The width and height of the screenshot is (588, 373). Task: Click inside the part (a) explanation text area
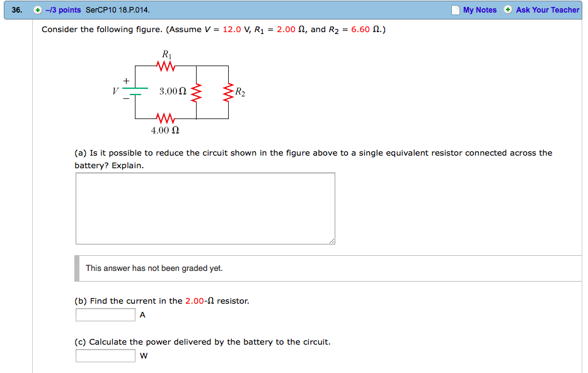(x=205, y=208)
